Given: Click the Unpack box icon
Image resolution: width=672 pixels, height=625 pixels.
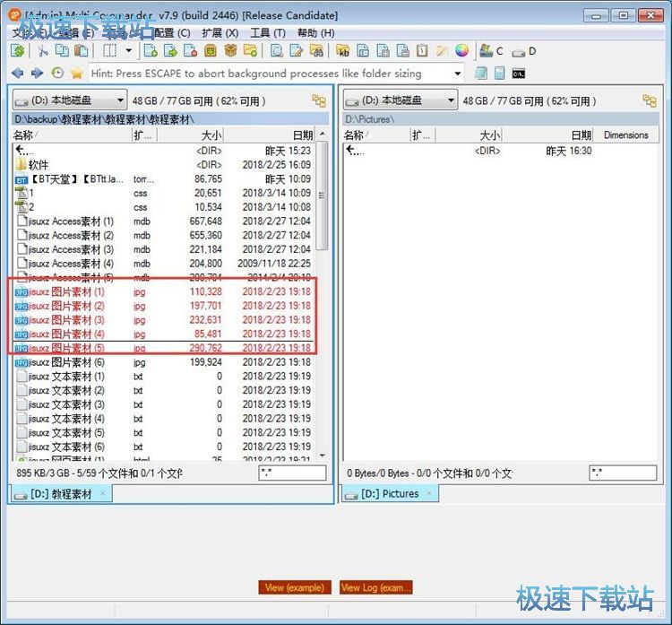Looking at the screenshot, I should [230, 51].
